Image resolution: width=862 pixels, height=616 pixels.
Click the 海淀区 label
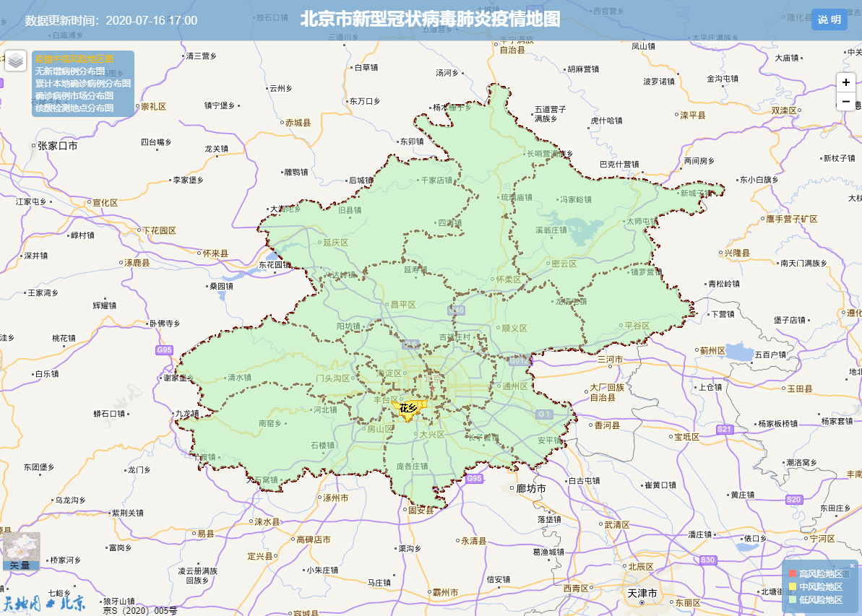389,373
